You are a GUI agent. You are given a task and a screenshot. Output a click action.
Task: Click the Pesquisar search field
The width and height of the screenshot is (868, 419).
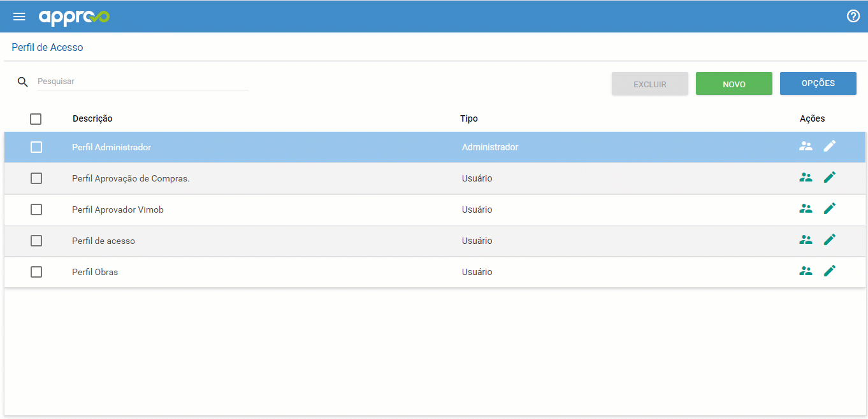[143, 82]
